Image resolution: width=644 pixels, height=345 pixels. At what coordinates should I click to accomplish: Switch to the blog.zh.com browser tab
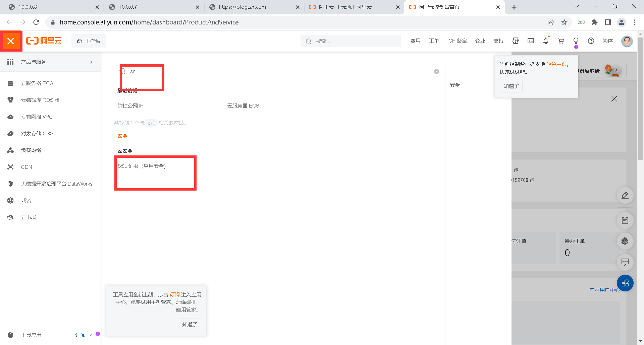[x=254, y=7]
